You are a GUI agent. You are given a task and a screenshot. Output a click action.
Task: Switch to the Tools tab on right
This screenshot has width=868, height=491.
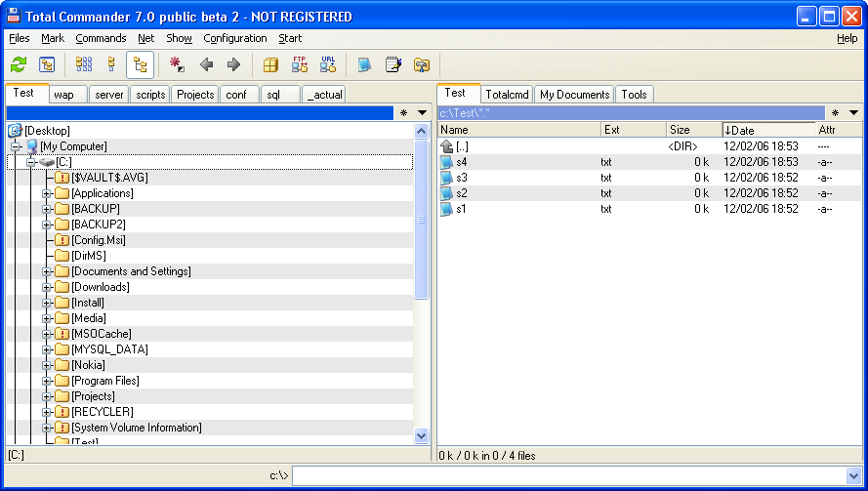point(635,95)
